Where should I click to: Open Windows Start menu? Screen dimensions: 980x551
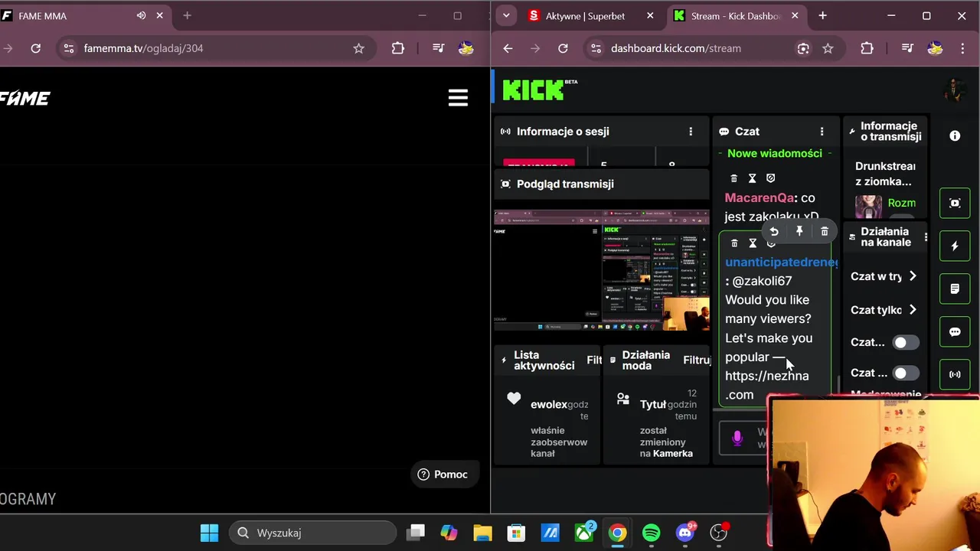click(x=209, y=533)
